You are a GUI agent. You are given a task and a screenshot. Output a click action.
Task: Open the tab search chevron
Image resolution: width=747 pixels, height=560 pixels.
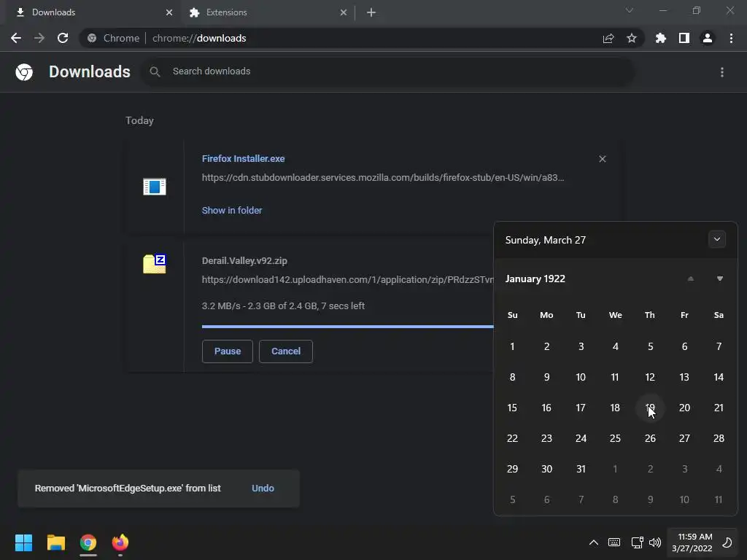[x=630, y=10]
